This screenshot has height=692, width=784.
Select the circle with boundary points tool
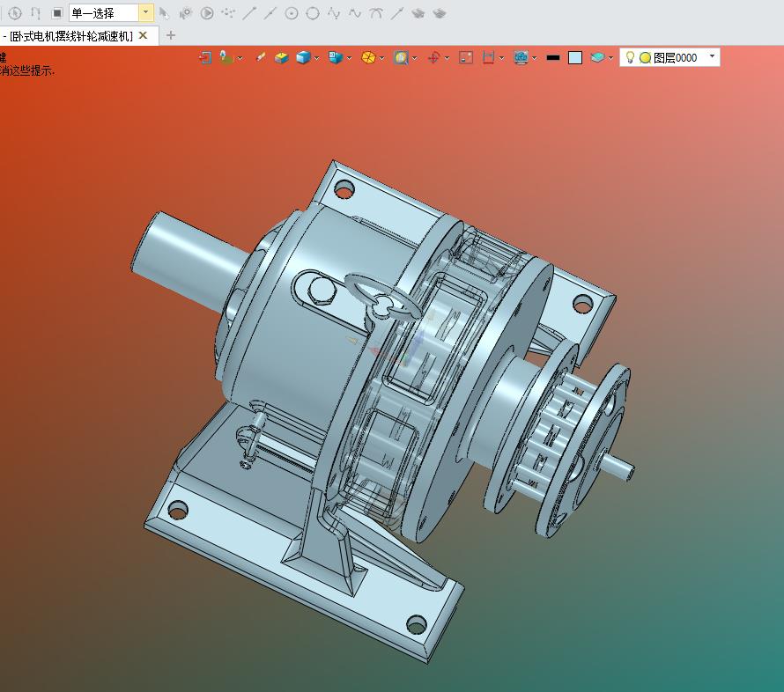[313, 13]
